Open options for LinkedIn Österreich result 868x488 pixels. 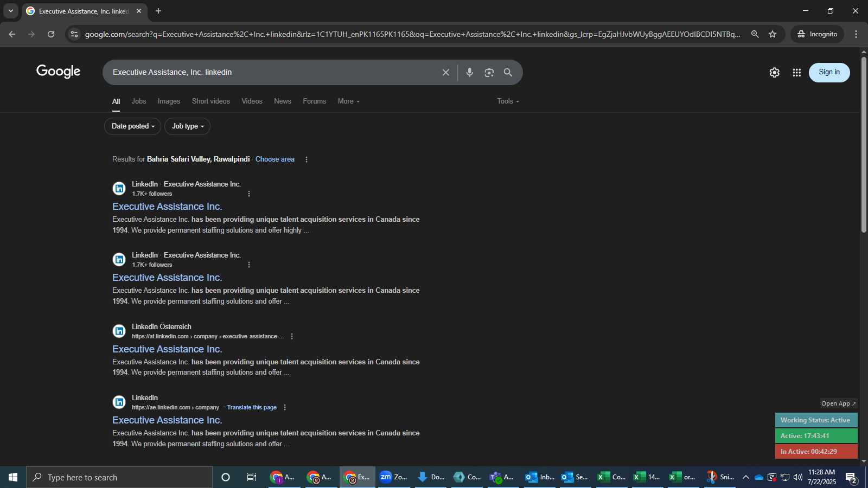(292, 336)
